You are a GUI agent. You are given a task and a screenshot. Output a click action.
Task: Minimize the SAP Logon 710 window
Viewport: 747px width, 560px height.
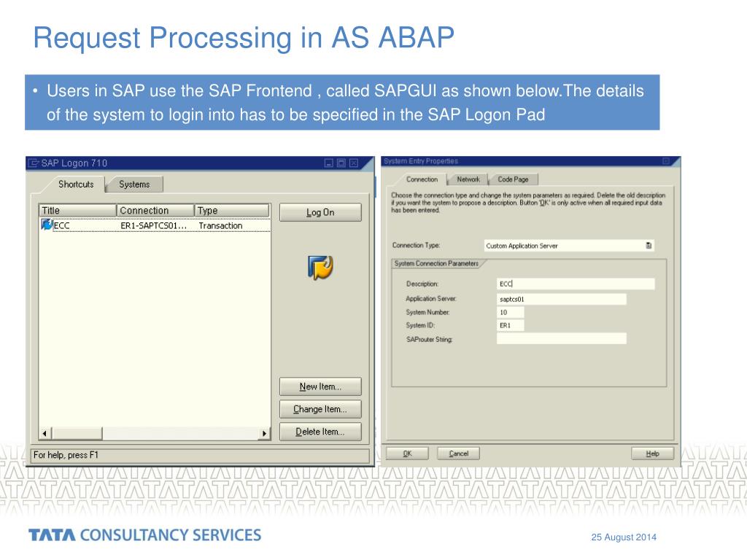pyautogui.click(x=329, y=163)
